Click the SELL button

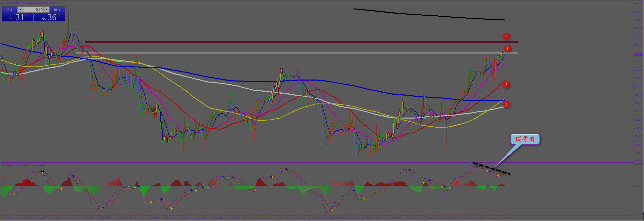[9, 10]
